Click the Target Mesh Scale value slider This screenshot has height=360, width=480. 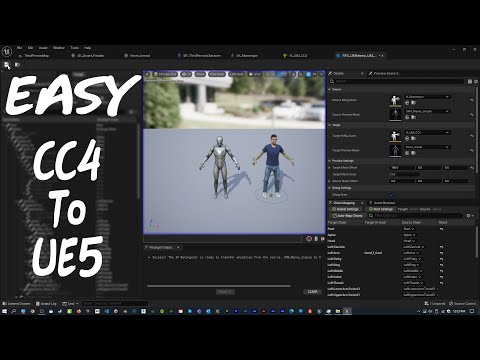pos(405,174)
